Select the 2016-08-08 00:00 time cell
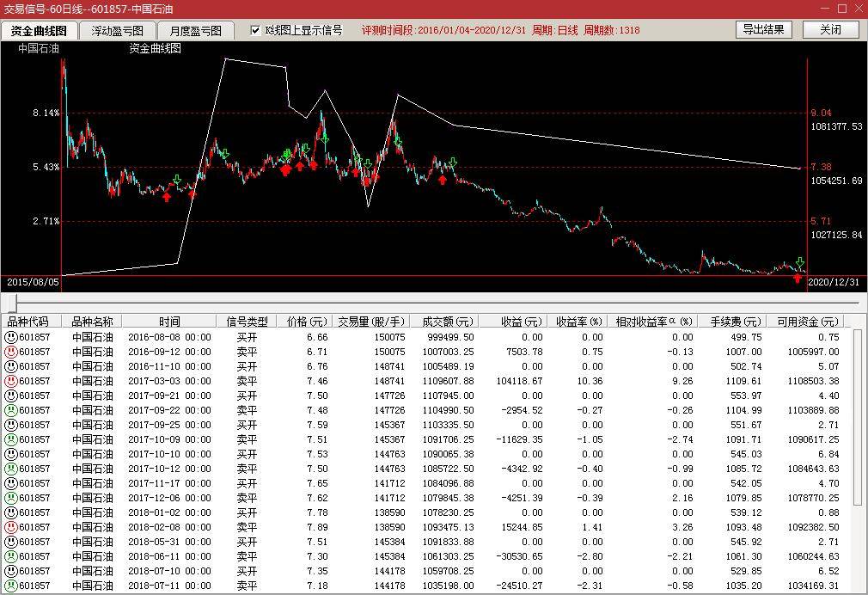The height and width of the screenshot is (595, 868). coord(169,337)
